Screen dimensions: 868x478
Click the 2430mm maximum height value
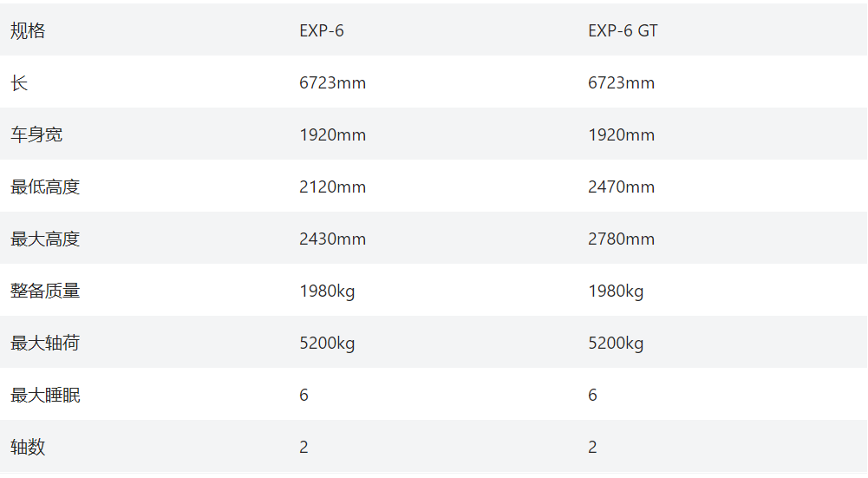pyautogui.click(x=332, y=239)
